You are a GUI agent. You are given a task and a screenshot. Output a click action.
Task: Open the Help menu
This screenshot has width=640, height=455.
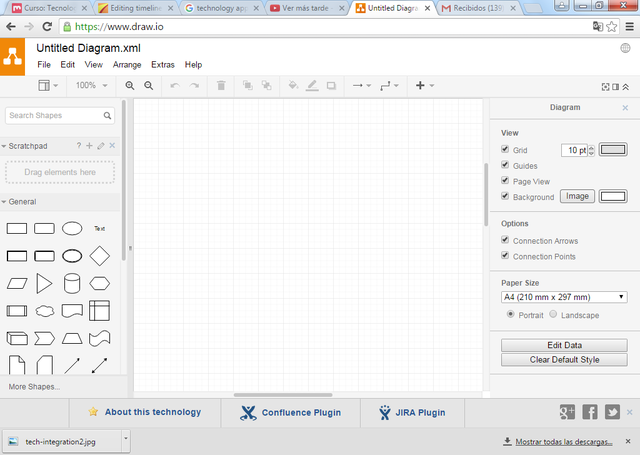pos(193,64)
